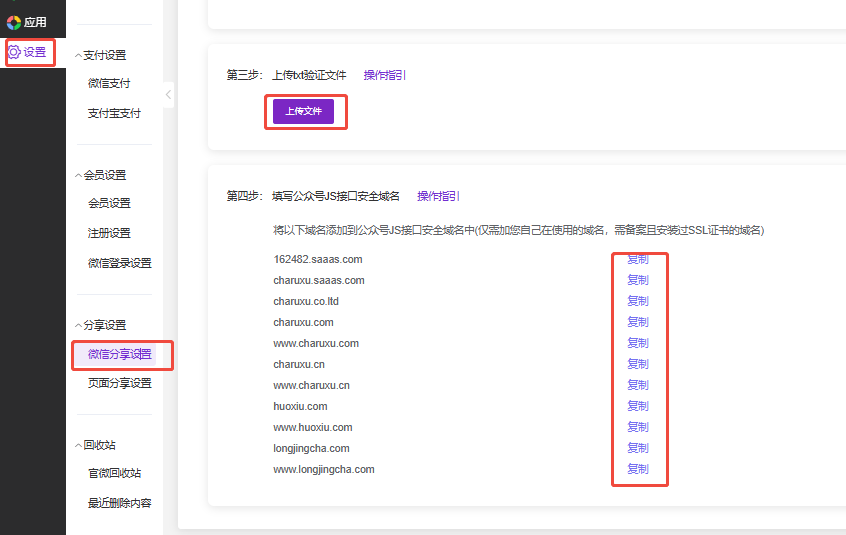Collapse the 会员设置 section
This screenshot has width=846, height=535.
tap(80, 176)
